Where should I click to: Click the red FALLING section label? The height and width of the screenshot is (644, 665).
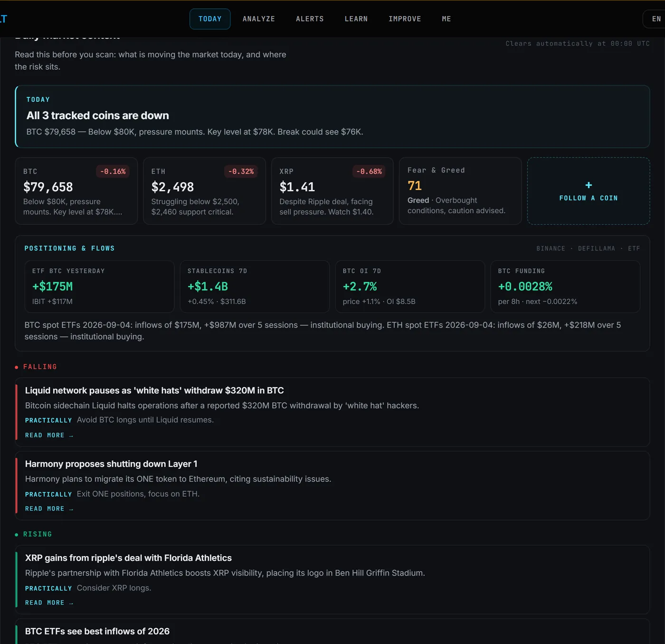pos(40,367)
